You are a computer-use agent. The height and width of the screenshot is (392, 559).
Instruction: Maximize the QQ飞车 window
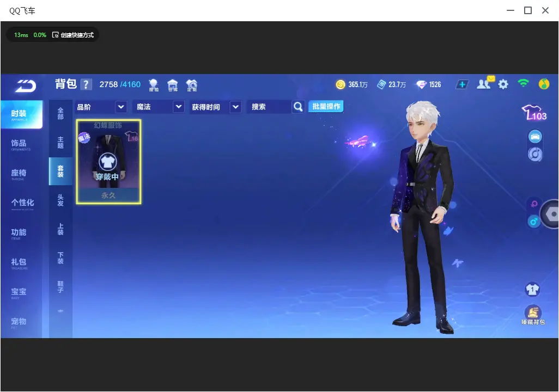527,11
